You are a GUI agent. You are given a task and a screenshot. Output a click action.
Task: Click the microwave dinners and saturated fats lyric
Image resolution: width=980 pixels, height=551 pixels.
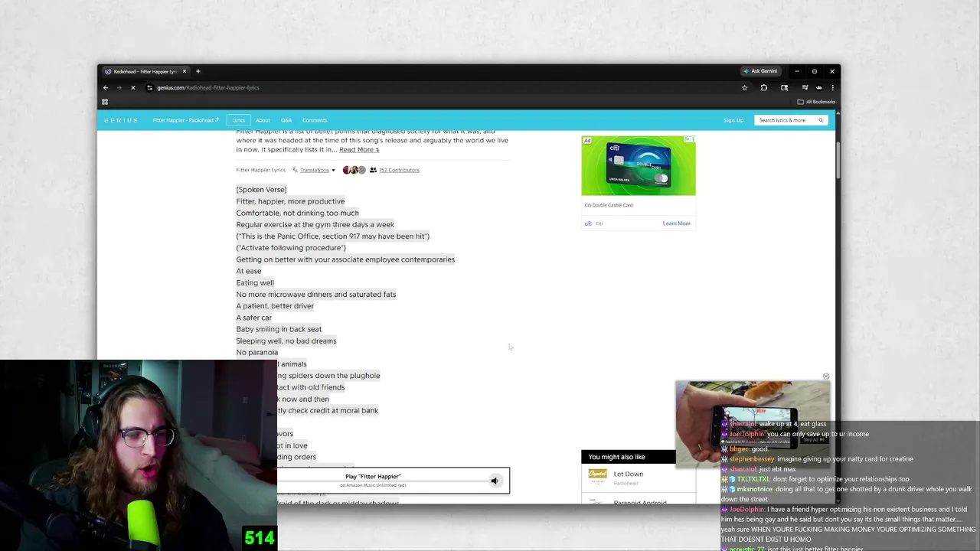click(316, 294)
